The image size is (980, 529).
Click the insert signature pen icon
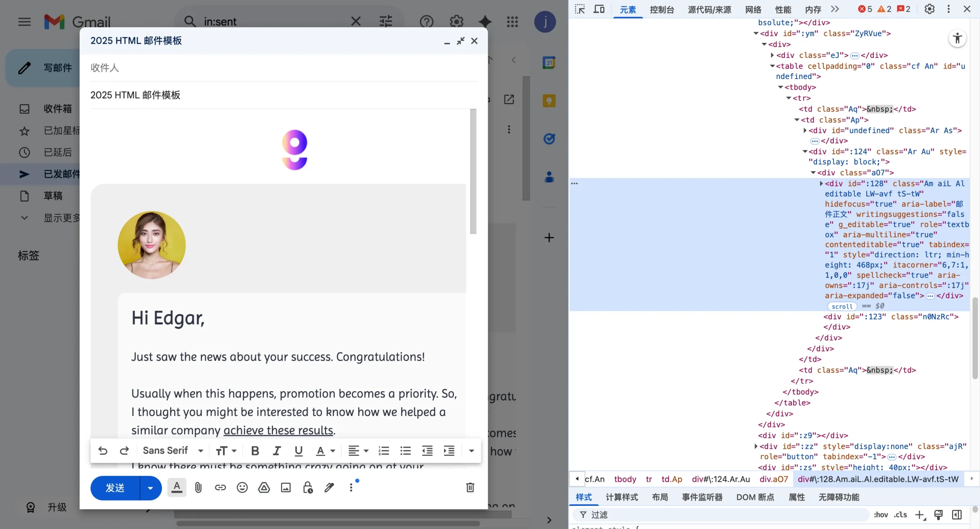(329, 488)
